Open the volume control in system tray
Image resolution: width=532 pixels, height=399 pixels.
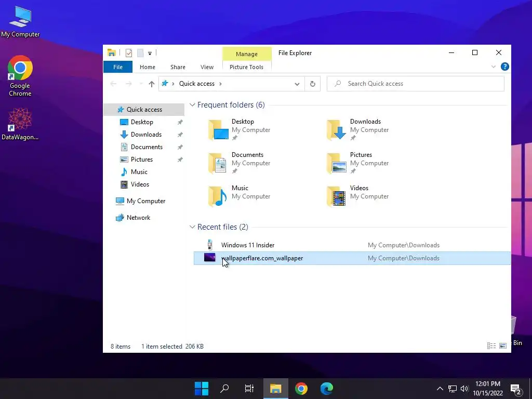point(464,389)
